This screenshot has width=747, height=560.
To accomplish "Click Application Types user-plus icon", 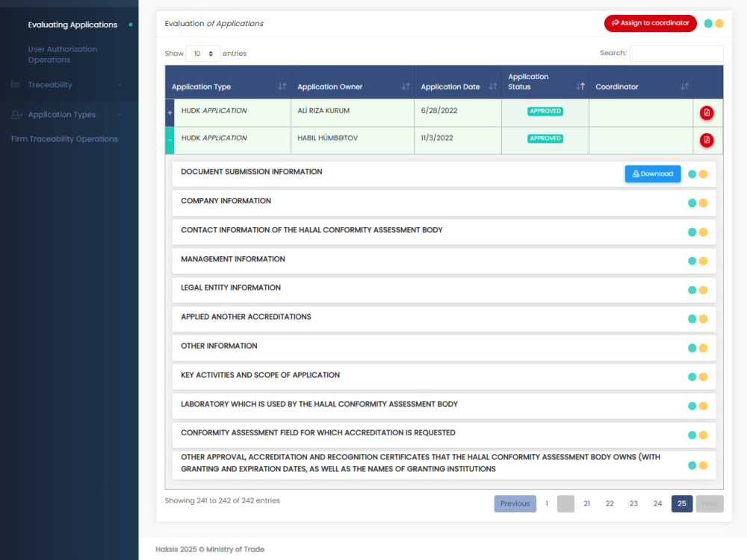I will [16, 115].
